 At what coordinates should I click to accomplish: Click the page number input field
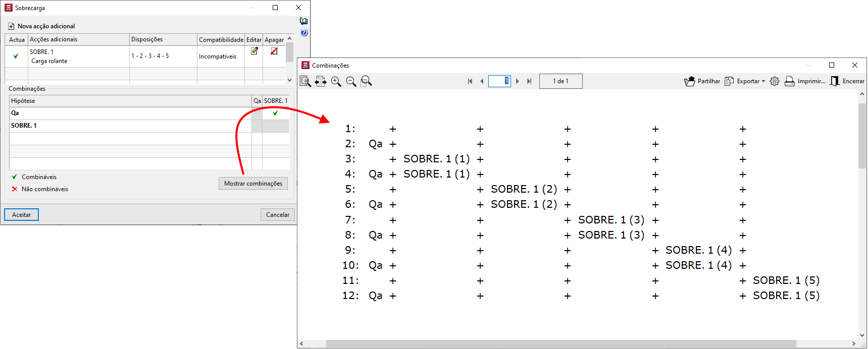(499, 81)
